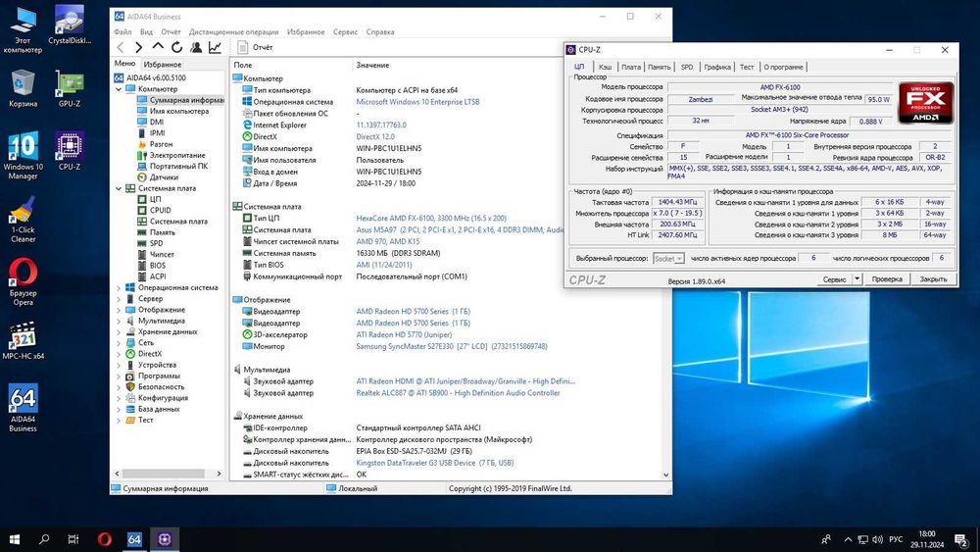Click the Сервис button in CPU-Z

pos(834,278)
